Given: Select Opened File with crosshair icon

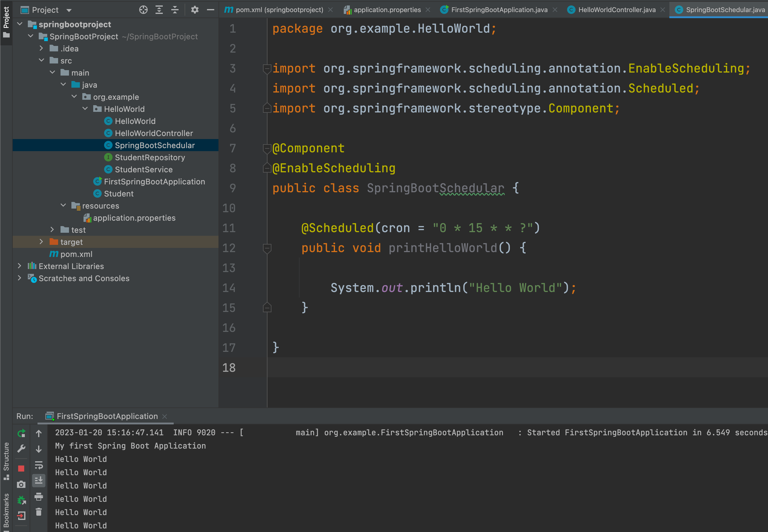Looking at the screenshot, I should point(143,10).
